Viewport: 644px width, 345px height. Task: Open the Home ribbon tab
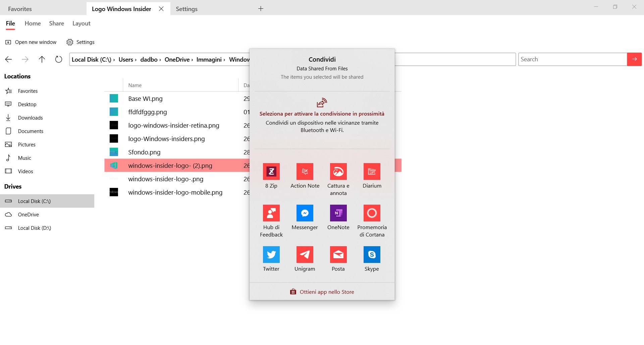pos(33,23)
